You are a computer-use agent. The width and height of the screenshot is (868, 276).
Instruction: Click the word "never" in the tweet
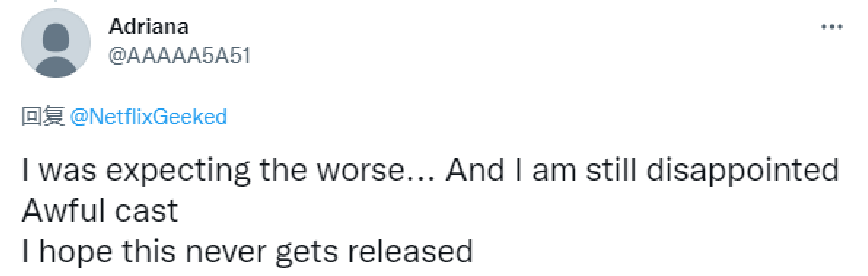pos(226,252)
